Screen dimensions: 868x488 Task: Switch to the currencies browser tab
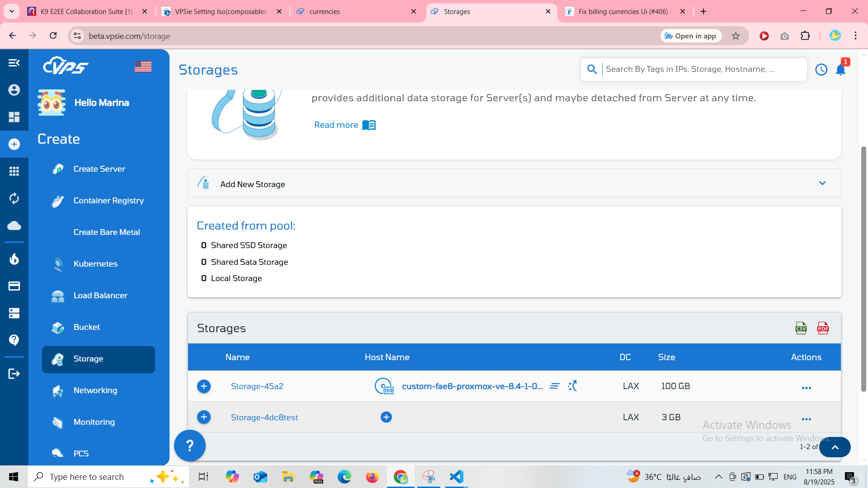[x=325, y=11]
